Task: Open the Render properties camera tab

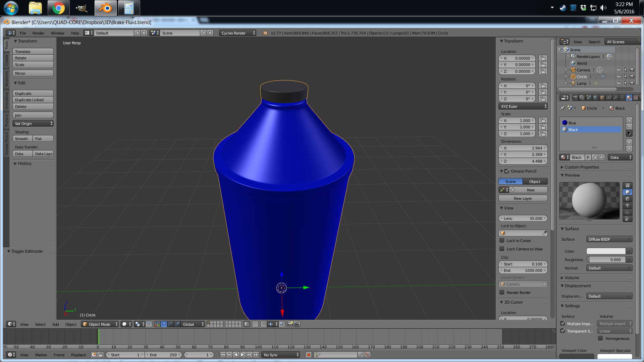Action: click(575, 98)
